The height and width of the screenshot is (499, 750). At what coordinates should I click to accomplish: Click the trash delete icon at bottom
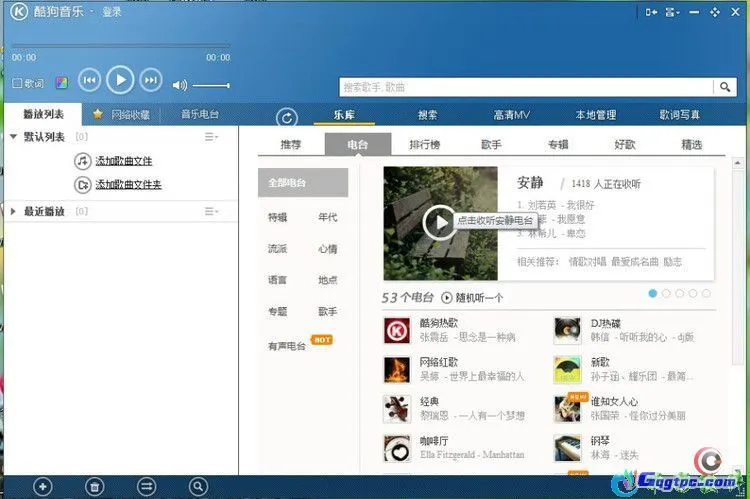pos(95,486)
